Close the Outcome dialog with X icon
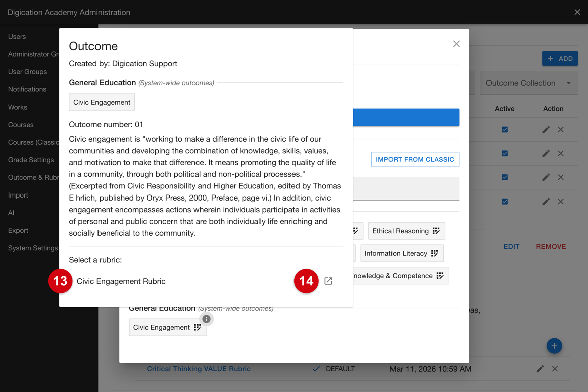Image resolution: width=588 pixels, height=392 pixels. click(x=456, y=44)
